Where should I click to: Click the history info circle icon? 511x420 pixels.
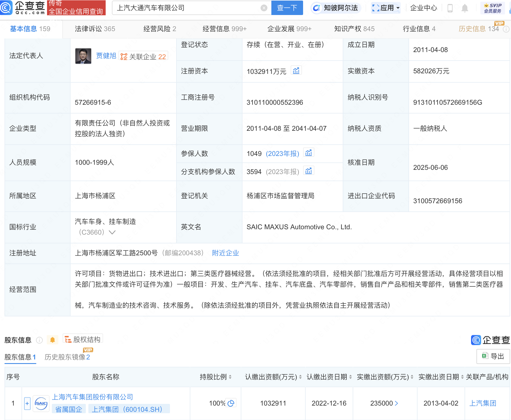pos(506,29)
